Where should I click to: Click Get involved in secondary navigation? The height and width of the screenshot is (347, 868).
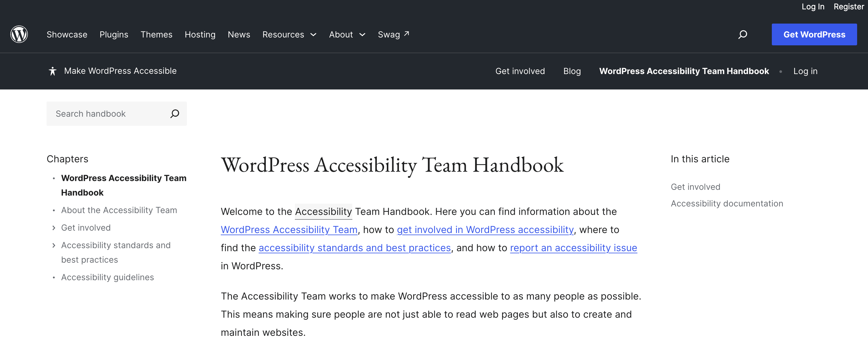[x=520, y=71]
